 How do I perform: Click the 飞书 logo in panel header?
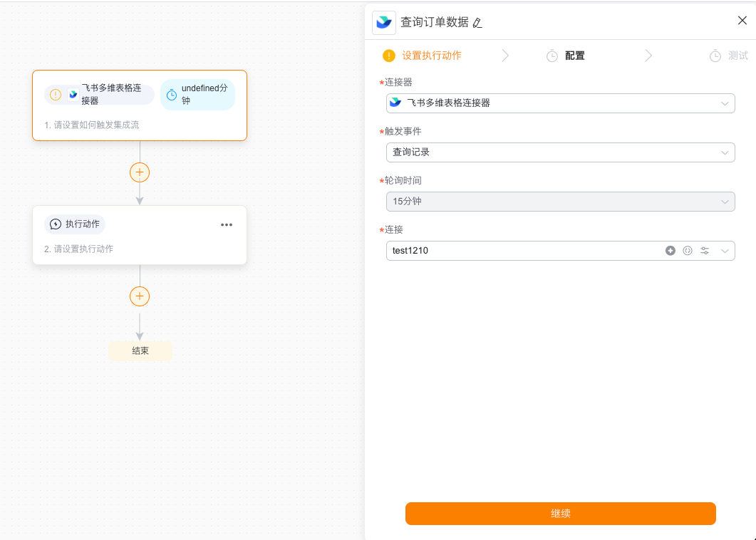[384, 23]
